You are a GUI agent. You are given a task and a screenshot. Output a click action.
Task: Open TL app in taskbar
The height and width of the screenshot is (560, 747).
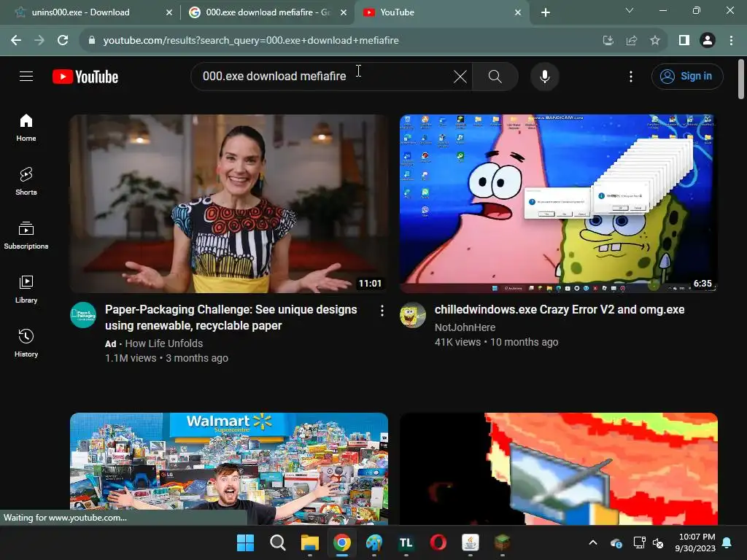pos(406,542)
